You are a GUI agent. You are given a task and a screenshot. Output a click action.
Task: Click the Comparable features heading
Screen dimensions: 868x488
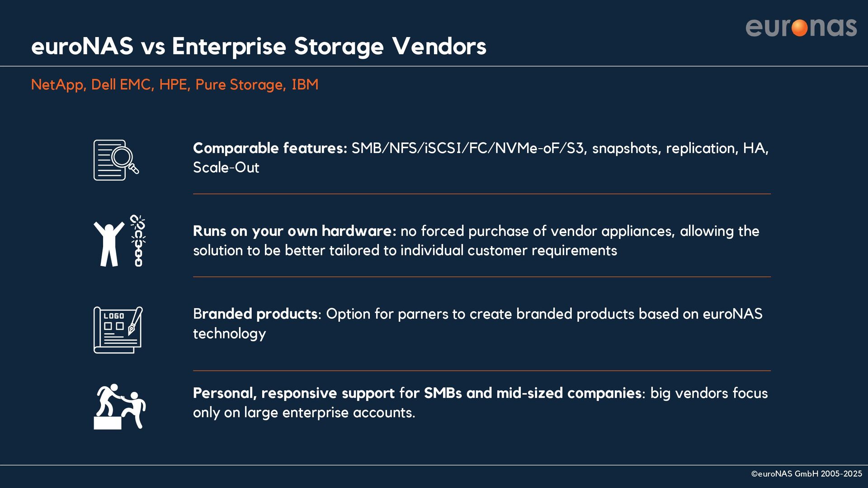(270, 148)
